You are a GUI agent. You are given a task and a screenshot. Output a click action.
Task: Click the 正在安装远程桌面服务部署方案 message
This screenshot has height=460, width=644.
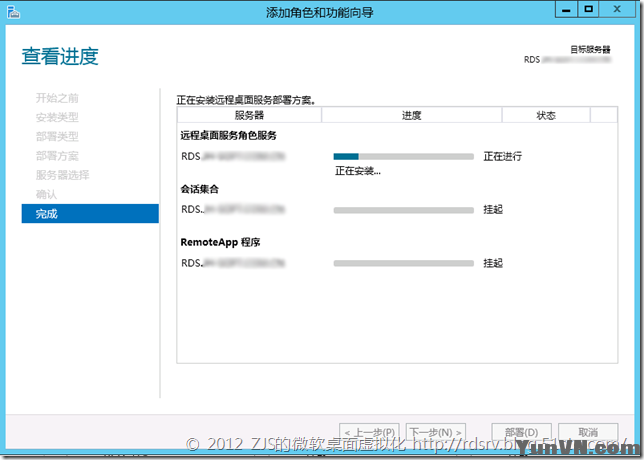pyautogui.click(x=246, y=100)
